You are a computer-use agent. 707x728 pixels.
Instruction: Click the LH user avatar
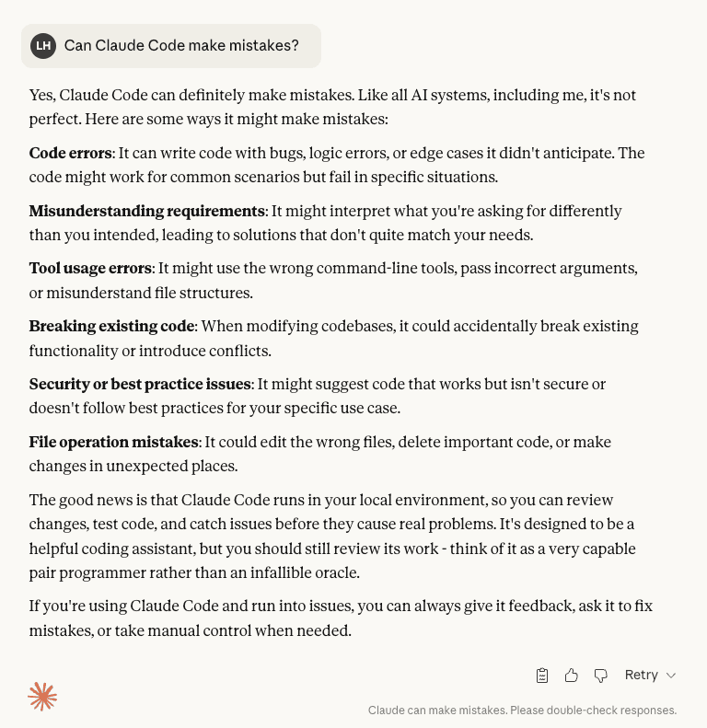click(x=43, y=46)
